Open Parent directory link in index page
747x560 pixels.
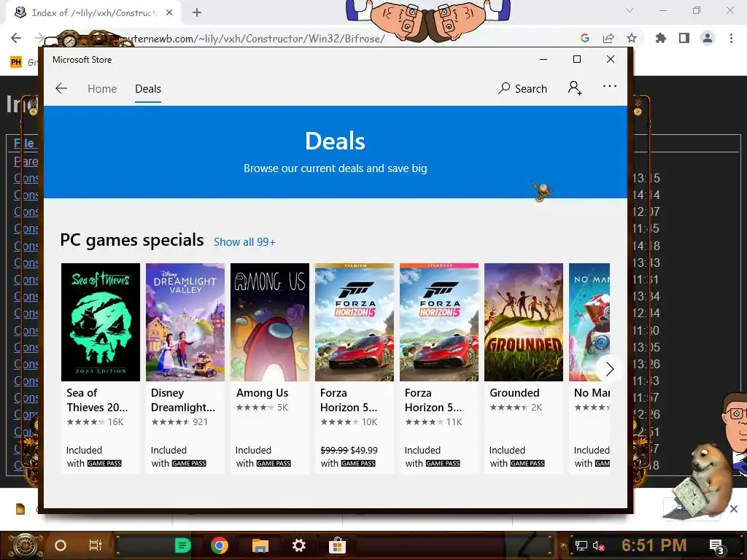pyautogui.click(x=26, y=161)
